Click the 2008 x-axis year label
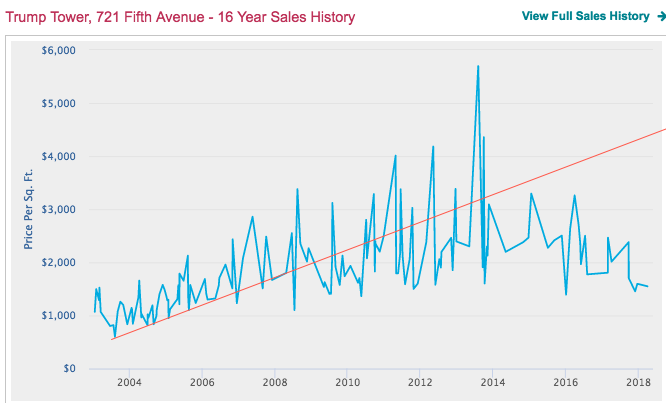 coord(275,382)
